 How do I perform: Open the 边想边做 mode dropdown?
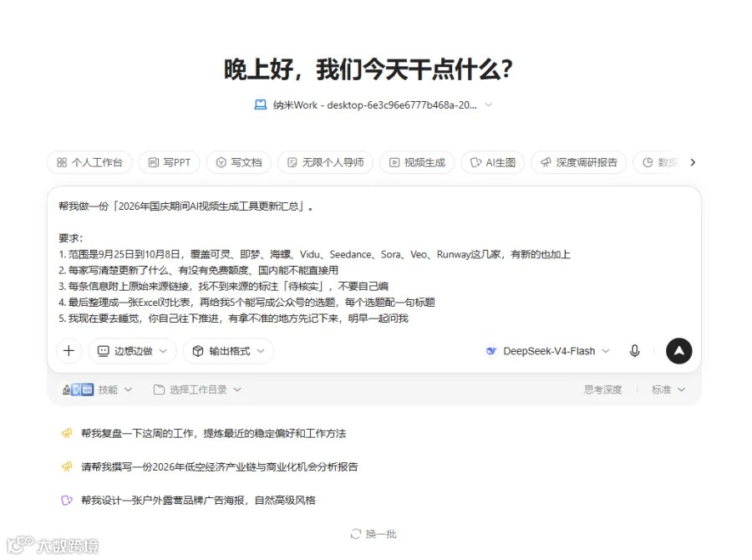[132, 351]
